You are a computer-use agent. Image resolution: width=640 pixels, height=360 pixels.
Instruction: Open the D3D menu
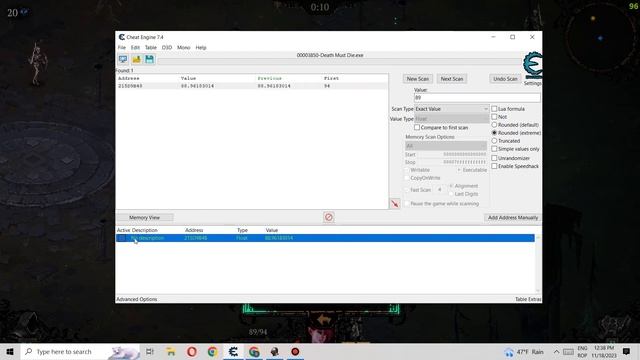167,47
